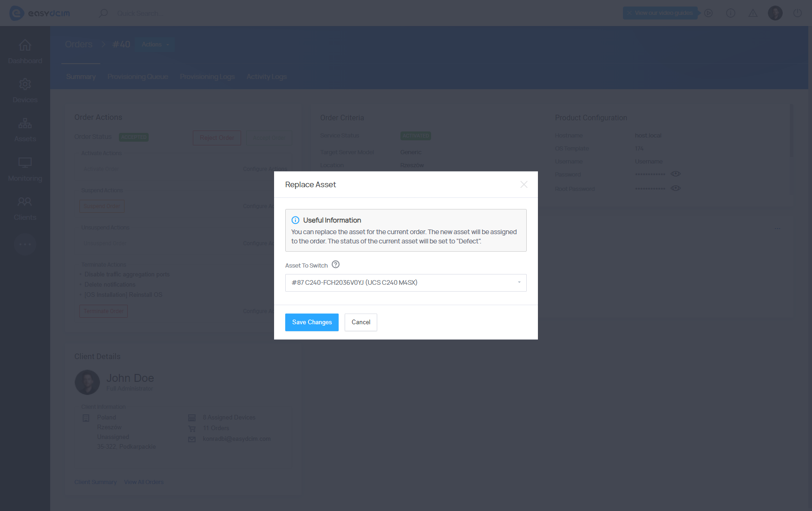
Task: Reveal the Root Password with eye icon
Action: [676, 188]
